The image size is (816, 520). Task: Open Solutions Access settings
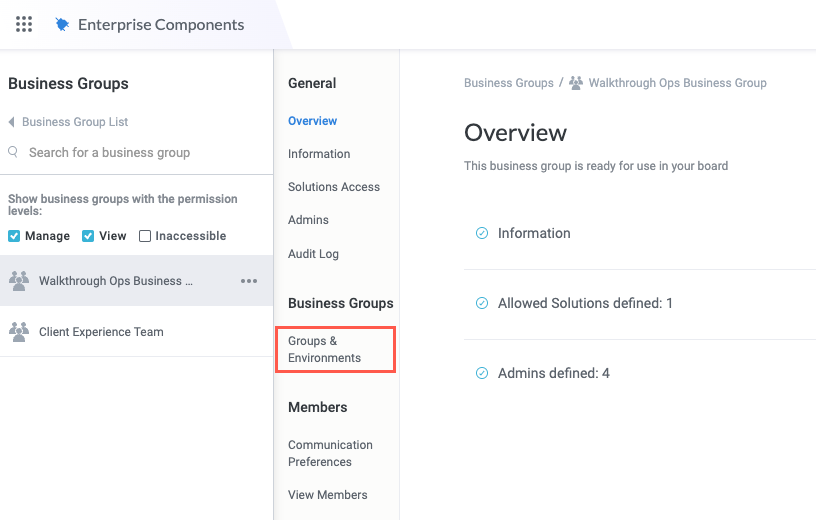click(334, 187)
